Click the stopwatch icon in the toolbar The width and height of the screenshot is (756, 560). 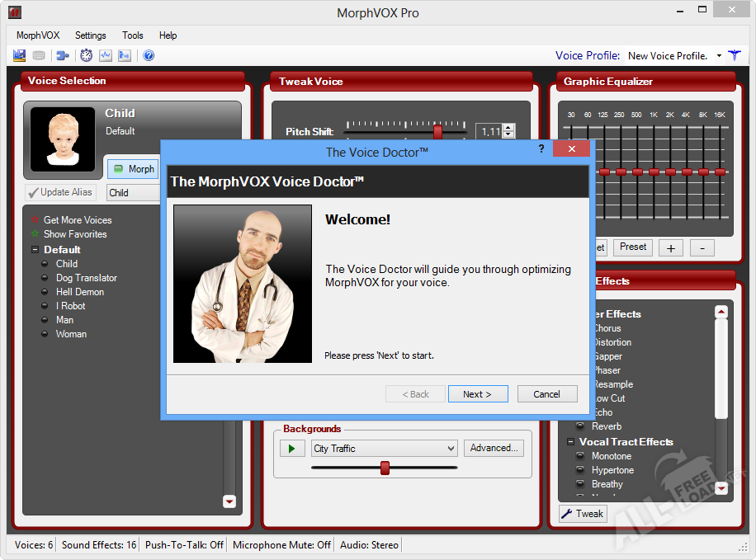coord(87,55)
